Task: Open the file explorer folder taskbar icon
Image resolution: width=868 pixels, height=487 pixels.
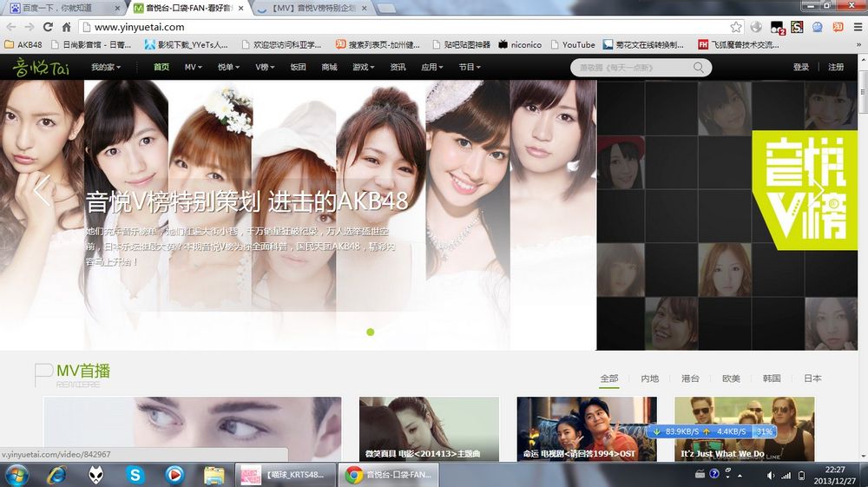Action: point(214,476)
